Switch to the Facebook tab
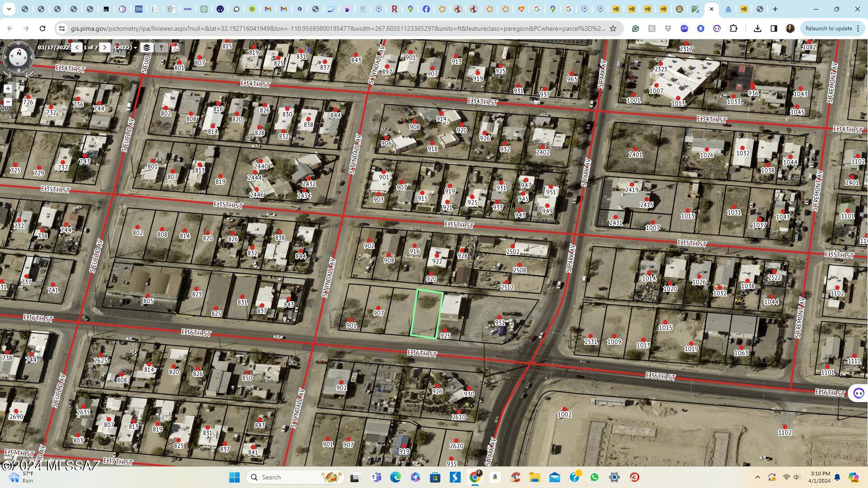This screenshot has width=868, height=488. tap(426, 9)
